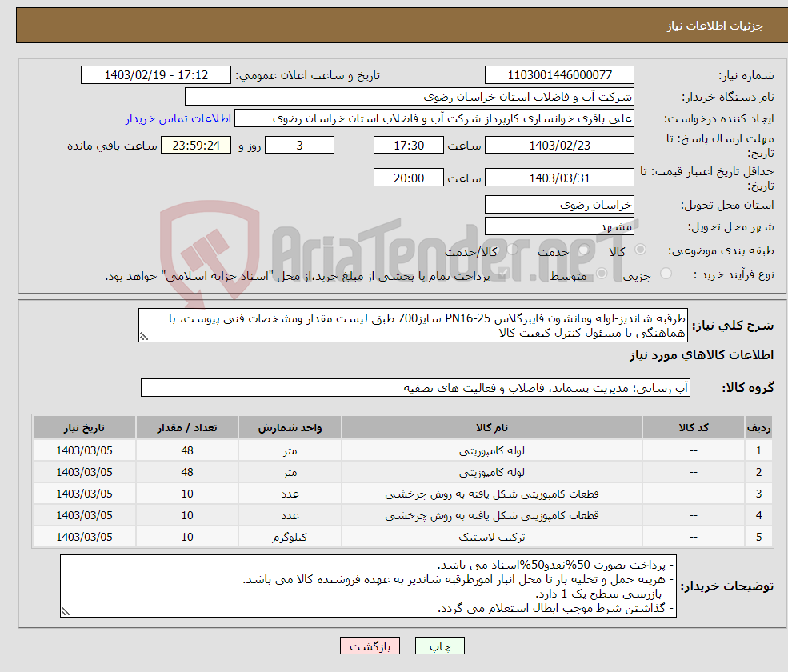Click the goods group field

point(416,388)
